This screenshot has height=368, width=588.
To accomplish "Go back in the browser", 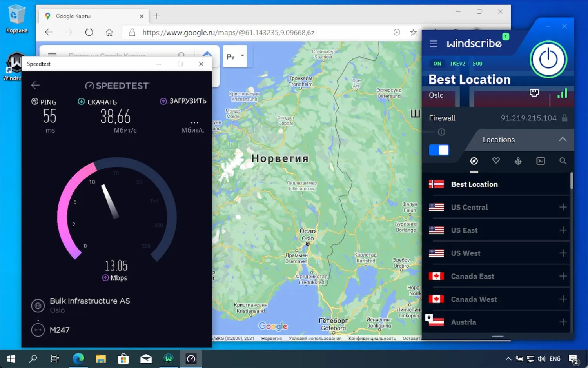I will (x=49, y=33).
